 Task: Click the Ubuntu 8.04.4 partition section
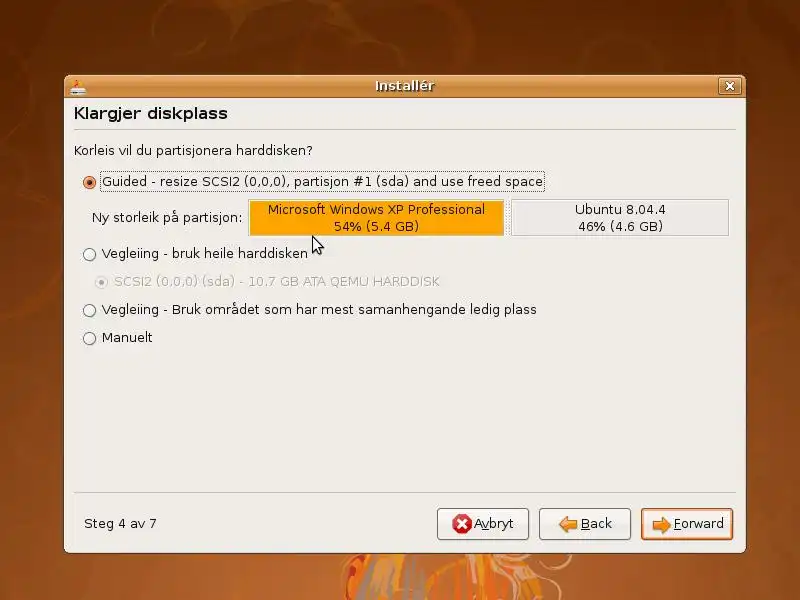point(620,218)
